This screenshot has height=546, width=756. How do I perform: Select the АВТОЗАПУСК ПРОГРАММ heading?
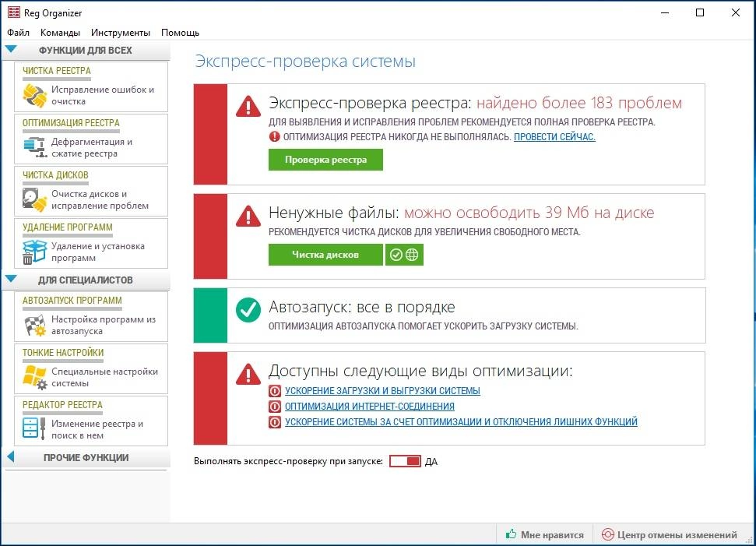(x=72, y=301)
